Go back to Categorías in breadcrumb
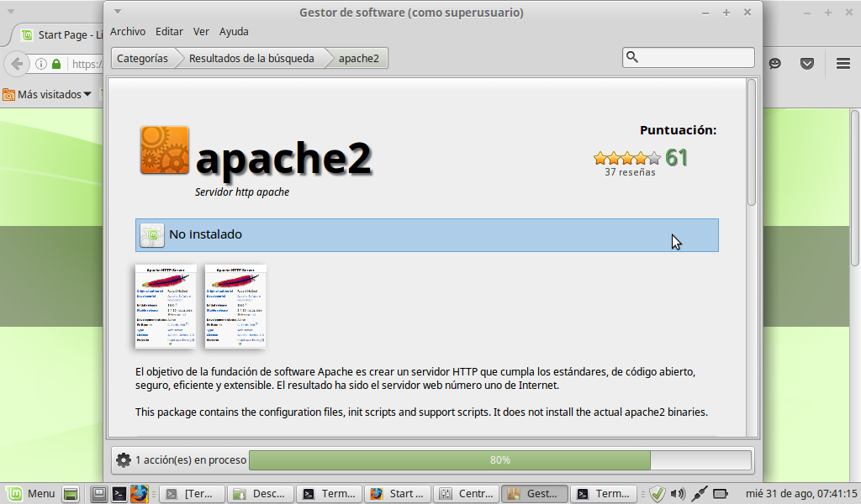861x504 pixels. 141,58
